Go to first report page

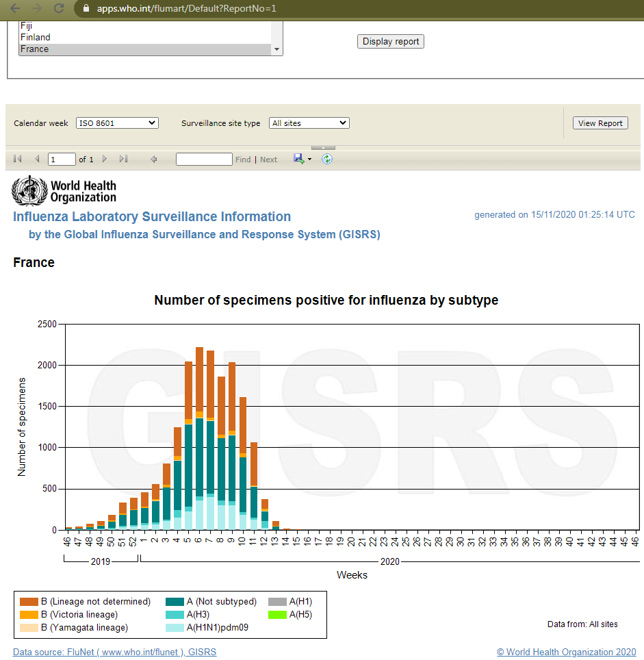pos(17,159)
